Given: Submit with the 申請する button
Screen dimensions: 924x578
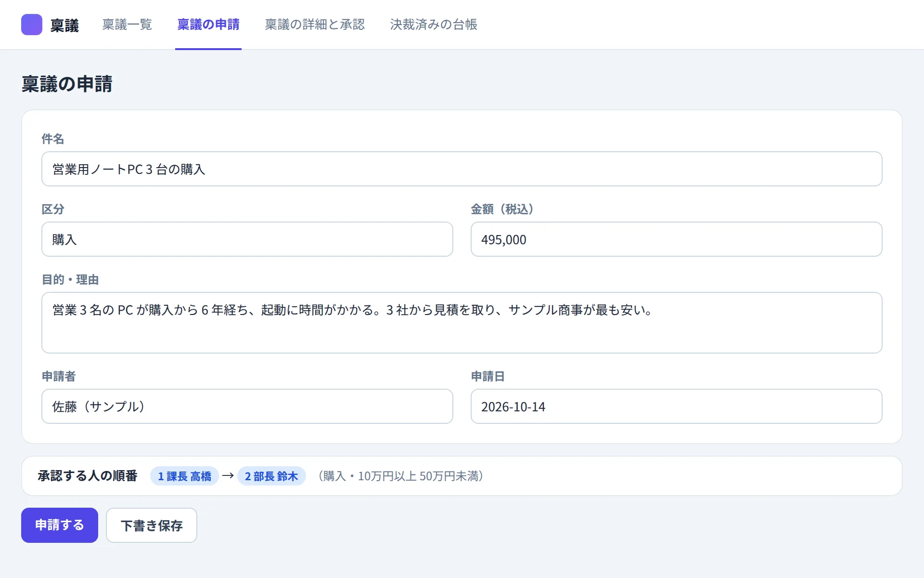Looking at the screenshot, I should coord(60,525).
